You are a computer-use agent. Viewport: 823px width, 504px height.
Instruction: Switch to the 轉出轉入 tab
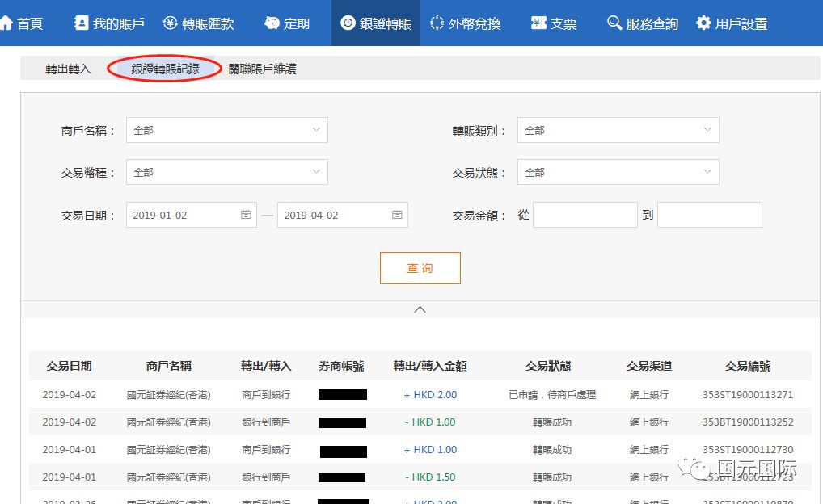click(x=69, y=69)
